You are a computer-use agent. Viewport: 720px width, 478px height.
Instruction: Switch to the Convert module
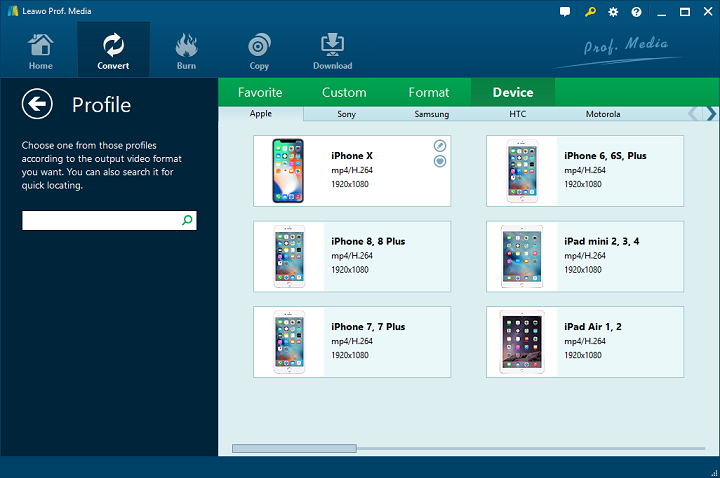click(x=113, y=51)
